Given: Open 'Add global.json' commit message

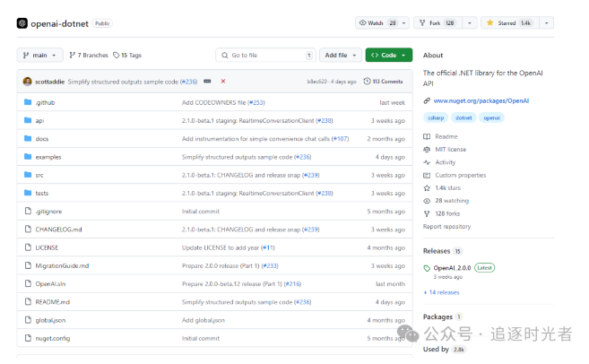Looking at the screenshot, I should click(x=204, y=320).
